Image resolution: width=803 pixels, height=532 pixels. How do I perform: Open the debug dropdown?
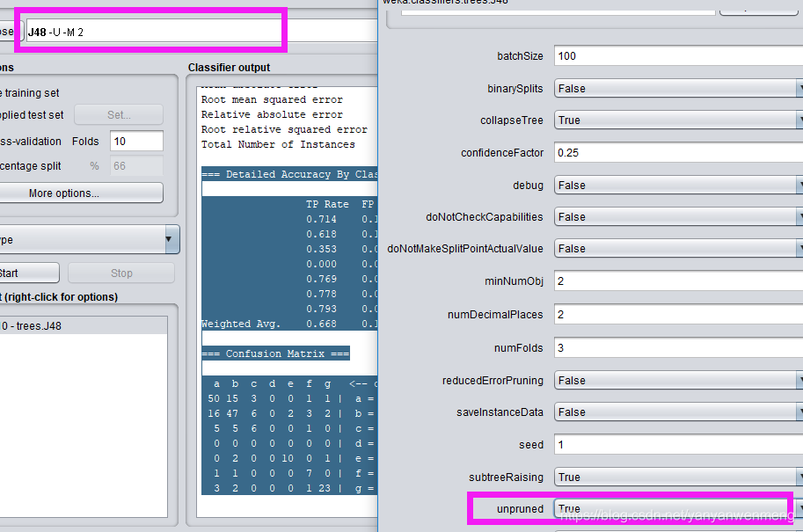tap(679, 186)
